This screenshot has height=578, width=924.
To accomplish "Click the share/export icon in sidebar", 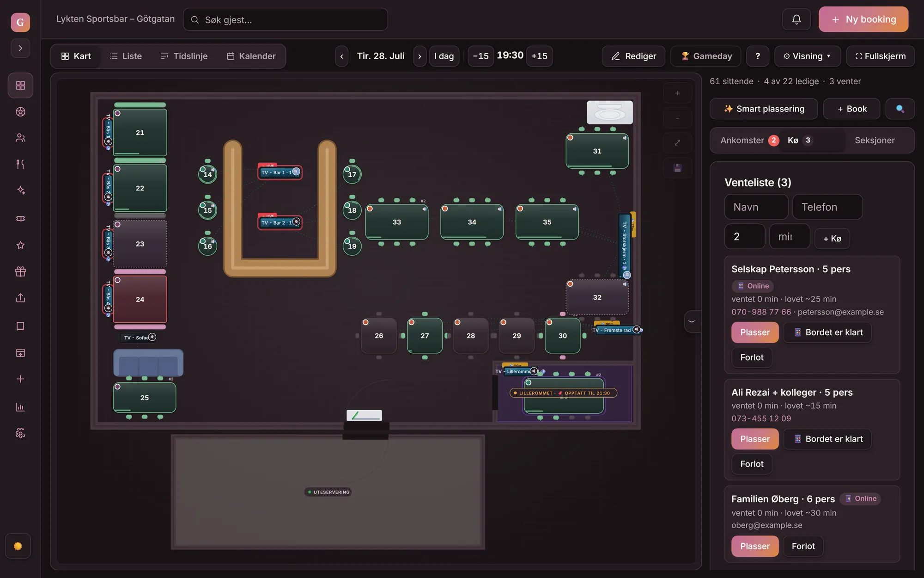I will pos(20,298).
